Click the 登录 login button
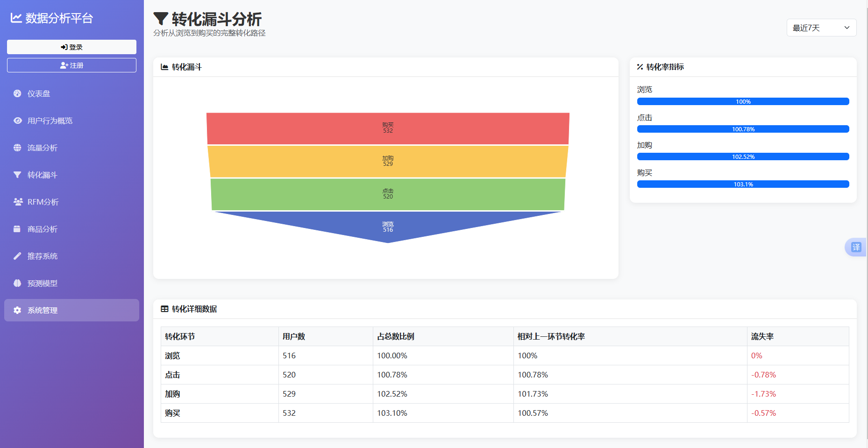This screenshot has width=868, height=448. [71, 47]
